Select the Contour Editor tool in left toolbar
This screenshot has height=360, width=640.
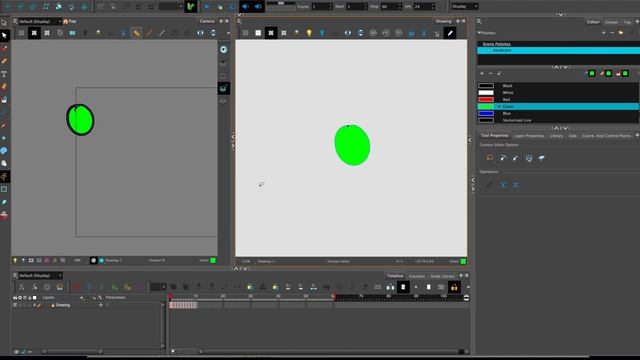(x=4, y=36)
